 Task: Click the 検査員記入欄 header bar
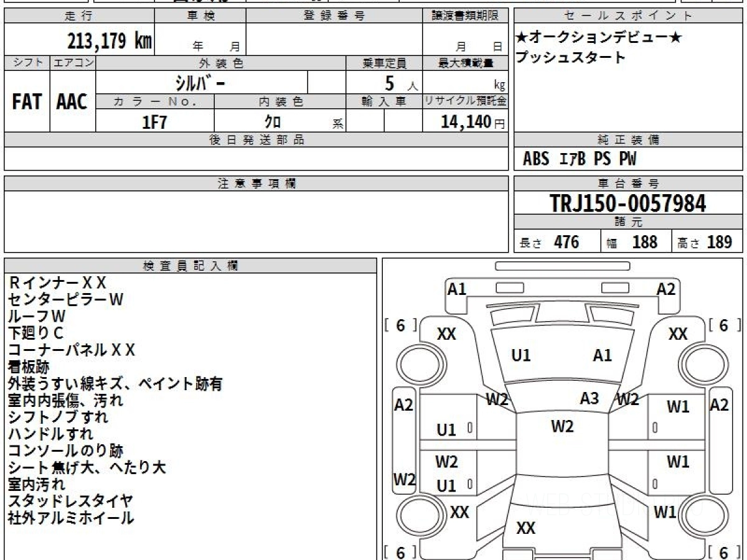[190, 266]
